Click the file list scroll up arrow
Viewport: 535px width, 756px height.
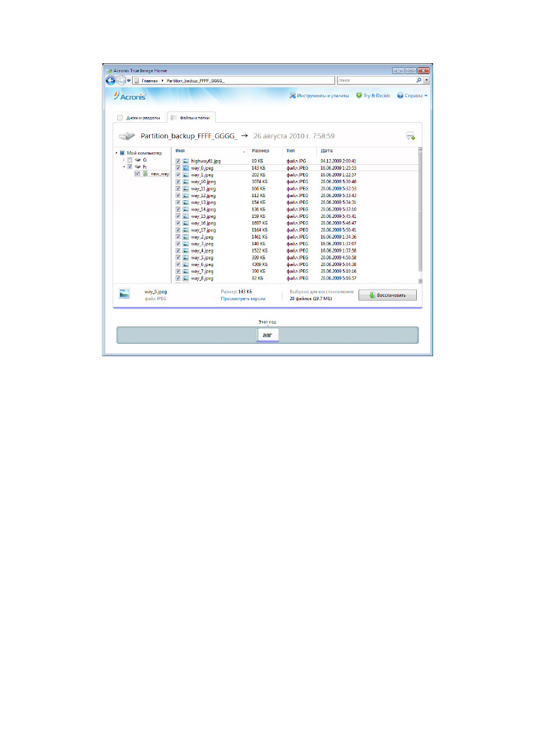(420, 150)
